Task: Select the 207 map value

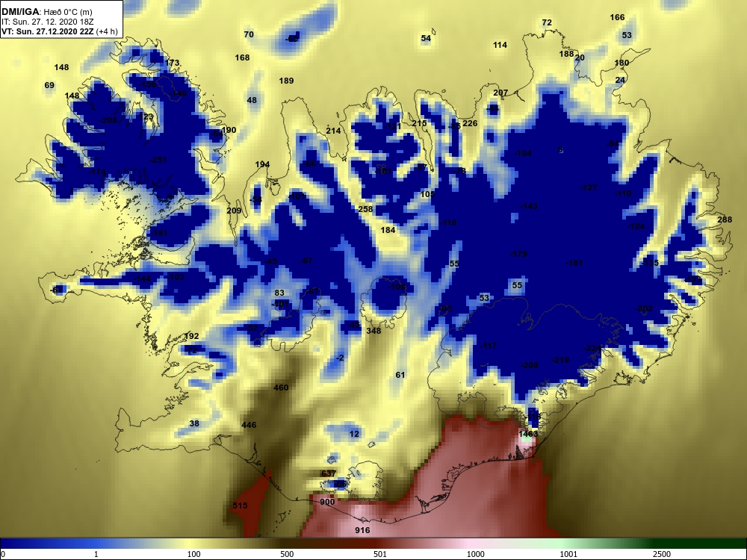Action: click(x=500, y=93)
